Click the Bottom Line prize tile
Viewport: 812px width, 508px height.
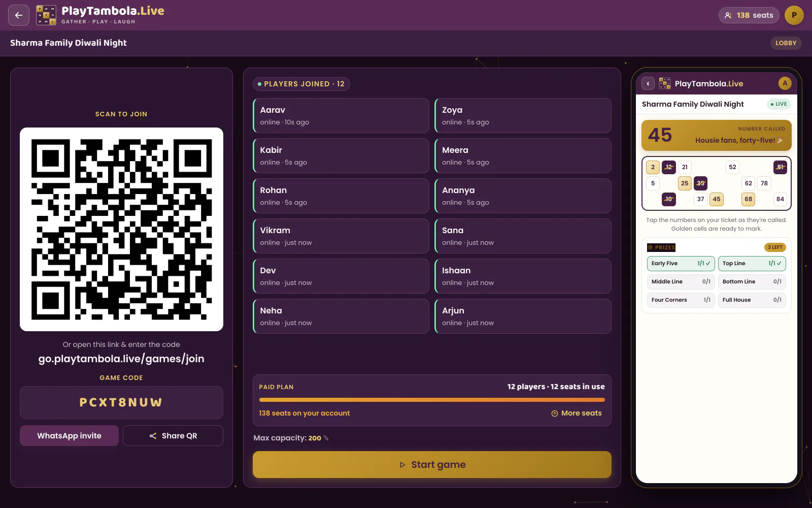tap(752, 282)
